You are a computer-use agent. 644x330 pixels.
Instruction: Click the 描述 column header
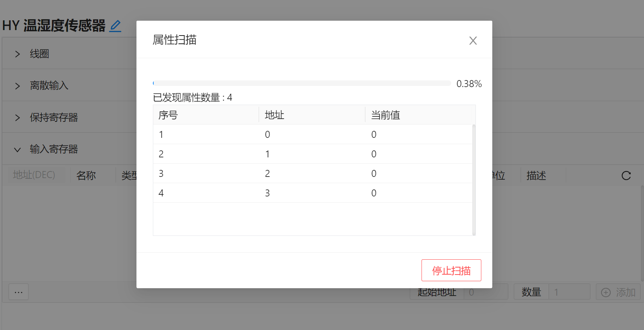pyautogui.click(x=536, y=176)
